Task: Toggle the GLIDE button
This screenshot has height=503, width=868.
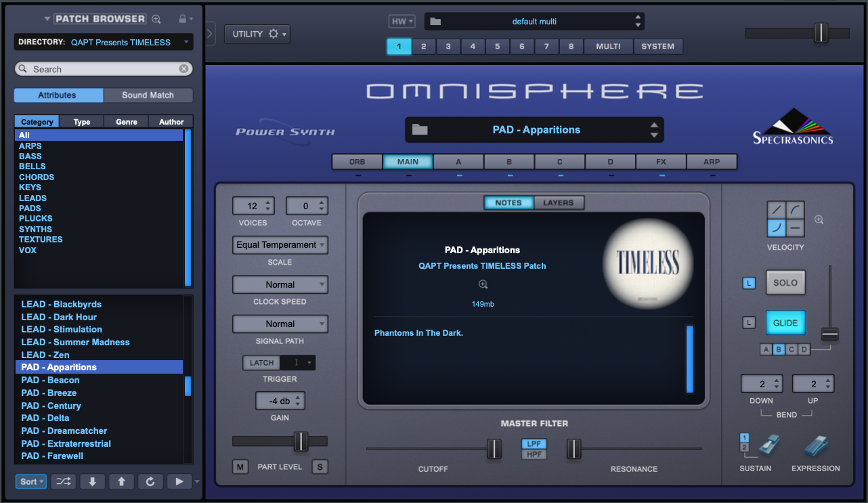Action: pos(785,323)
